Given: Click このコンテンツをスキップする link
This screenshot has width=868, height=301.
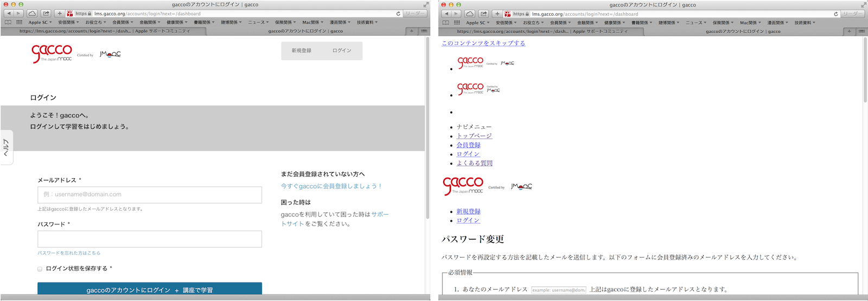Looking at the screenshot, I should pyautogui.click(x=483, y=43).
